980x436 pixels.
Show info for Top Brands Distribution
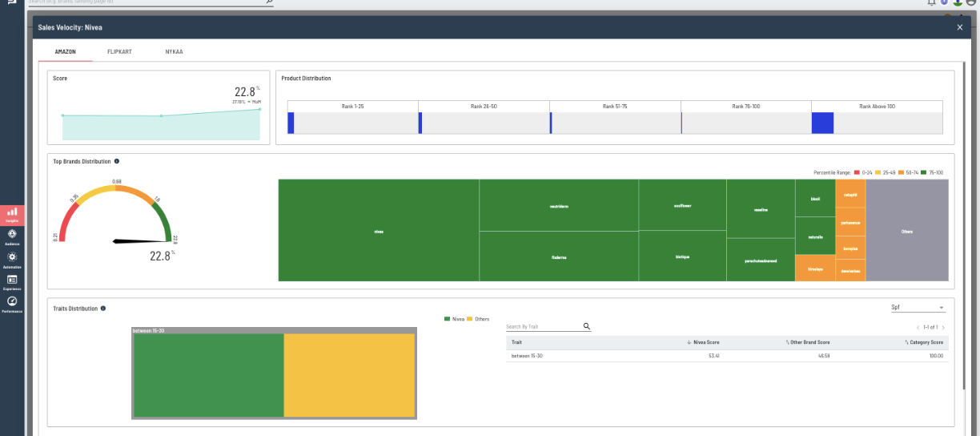[117, 161]
